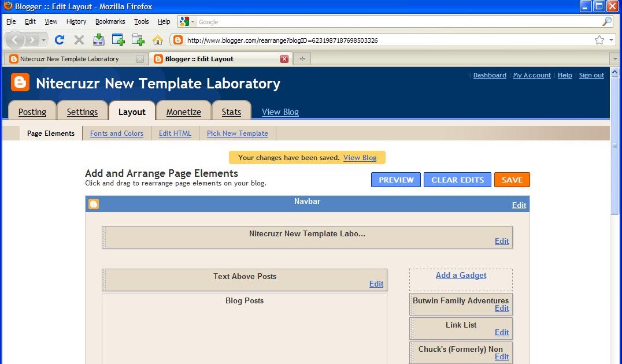622x364 pixels.
Task: Select the Page Elements sub-tab
Action: pyautogui.click(x=51, y=133)
